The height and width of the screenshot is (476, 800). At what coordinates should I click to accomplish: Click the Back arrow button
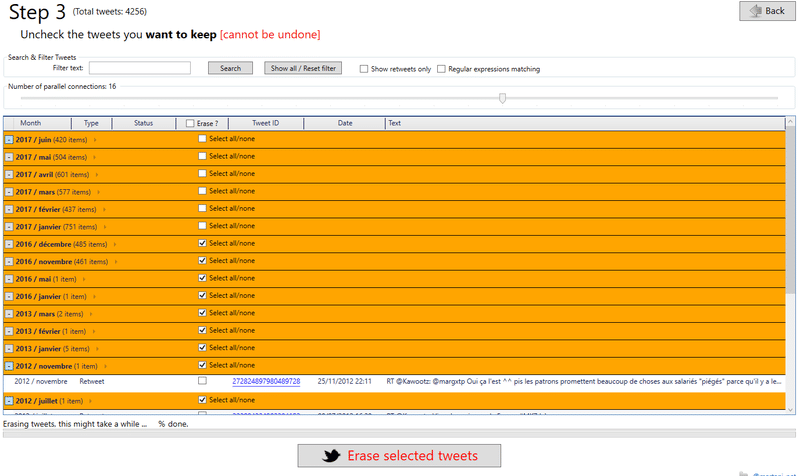766,11
